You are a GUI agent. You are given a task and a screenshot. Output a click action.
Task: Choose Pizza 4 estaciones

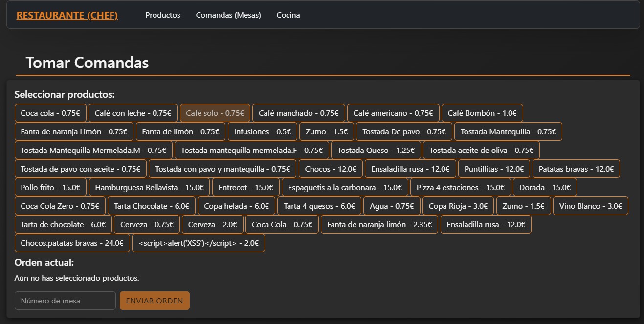coord(461,187)
